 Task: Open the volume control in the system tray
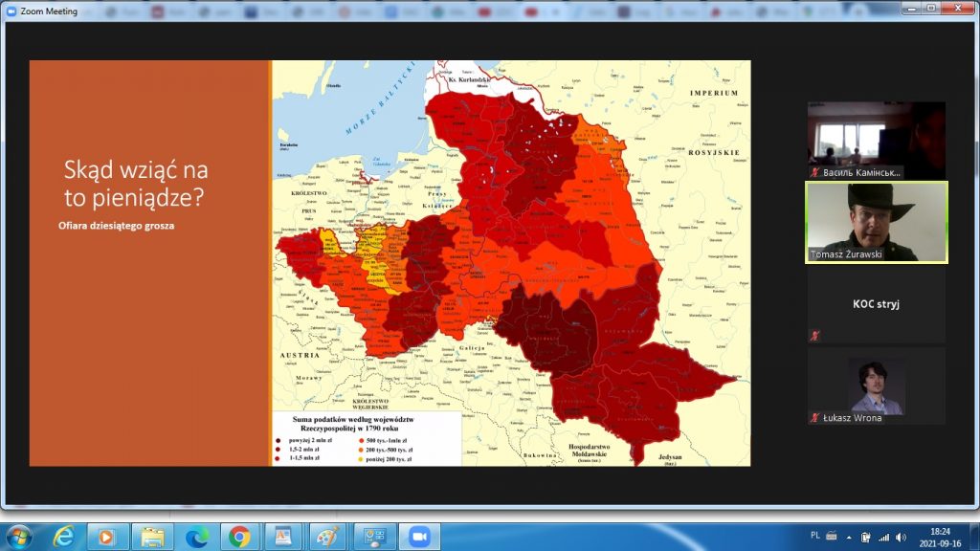pyautogui.click(x=900, y=537)
